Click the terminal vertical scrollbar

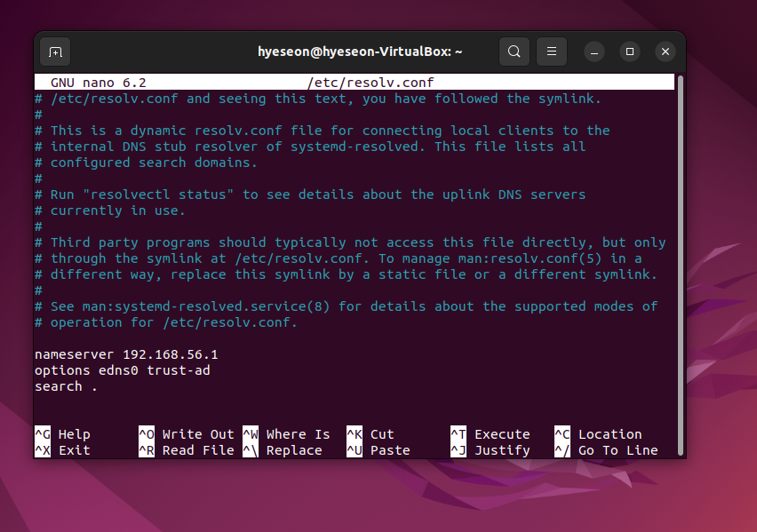coord(681,266)
